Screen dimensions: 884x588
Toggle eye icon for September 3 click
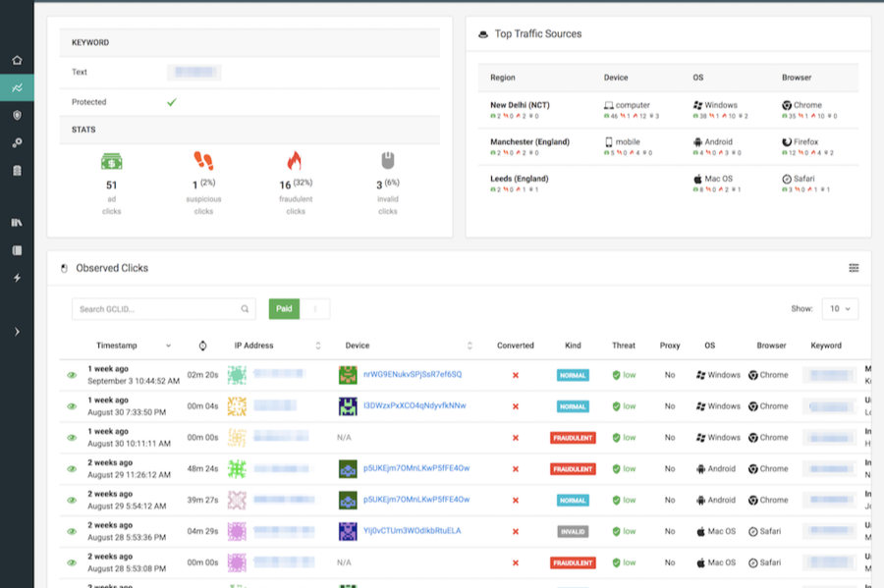point(72,375)
